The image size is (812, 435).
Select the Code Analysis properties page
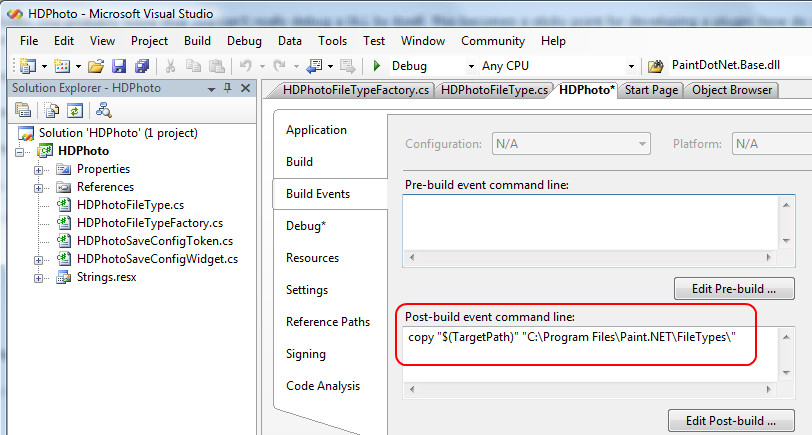pyautogui.click(x=323, y=386)
